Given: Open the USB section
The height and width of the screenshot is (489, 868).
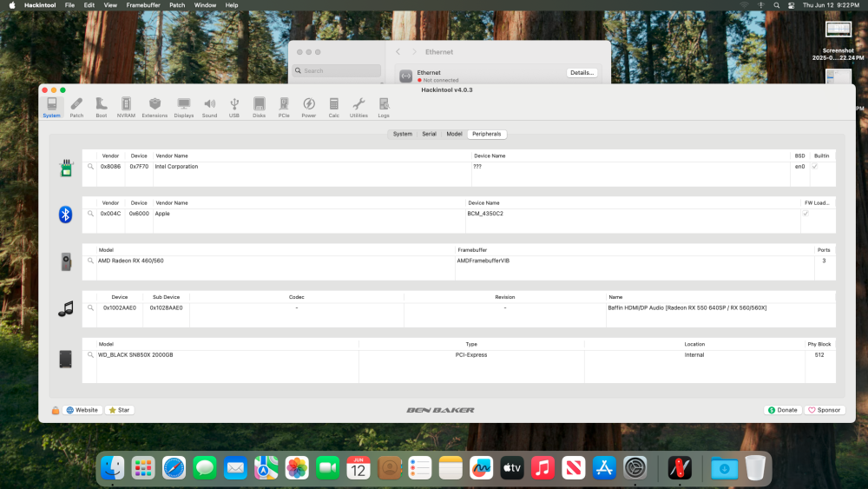Looking at the screenshot, I should point(234,108).
